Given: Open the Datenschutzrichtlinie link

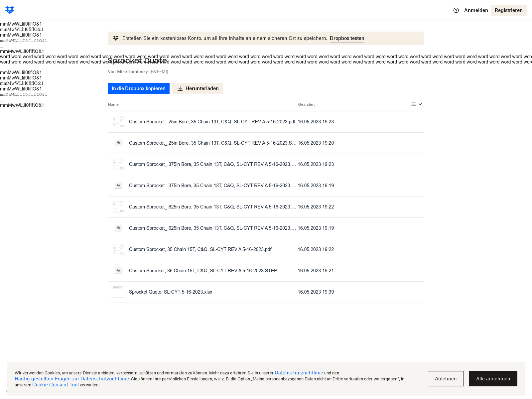Looking at the screenshot, I should click(299, 373).
